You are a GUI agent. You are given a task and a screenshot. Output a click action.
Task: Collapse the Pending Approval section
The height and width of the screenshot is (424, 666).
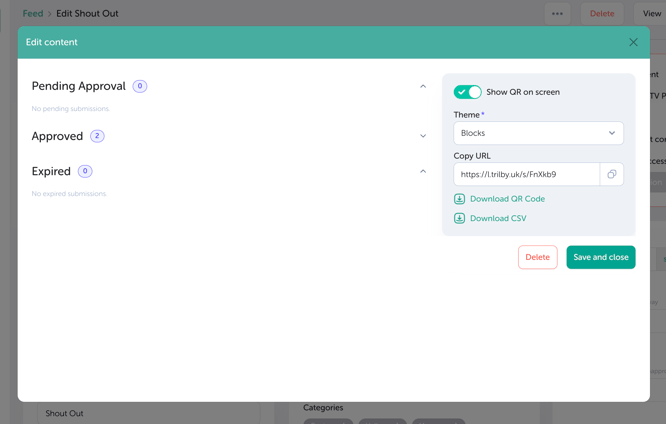[423, 86]
